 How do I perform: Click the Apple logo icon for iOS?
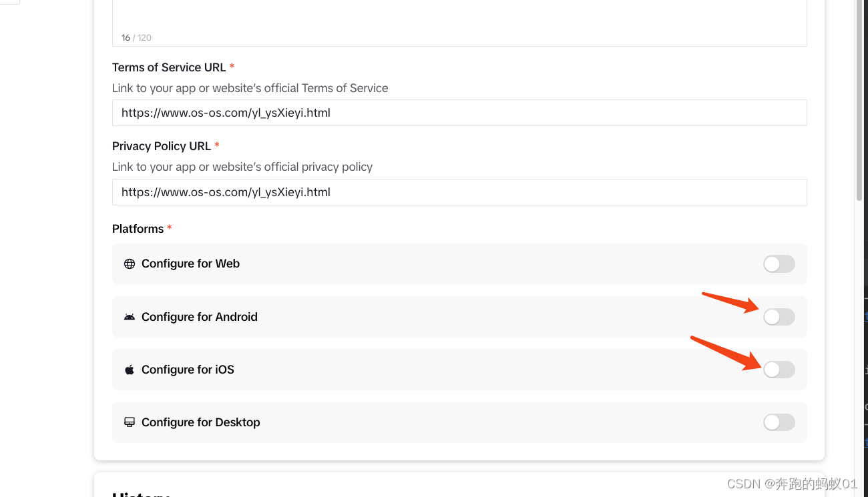(x=130, y=370)
